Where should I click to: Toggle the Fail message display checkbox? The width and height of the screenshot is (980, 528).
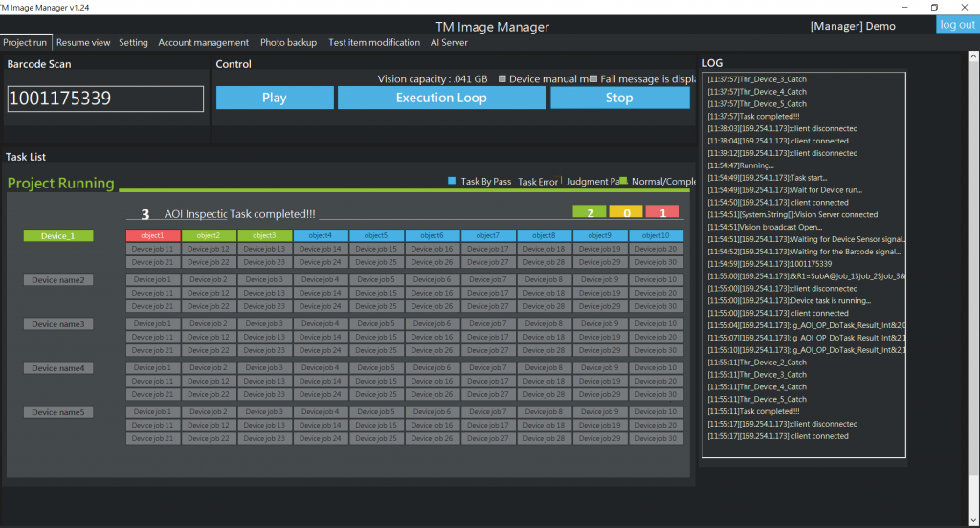pyautogui.click(x=593, y=78)
